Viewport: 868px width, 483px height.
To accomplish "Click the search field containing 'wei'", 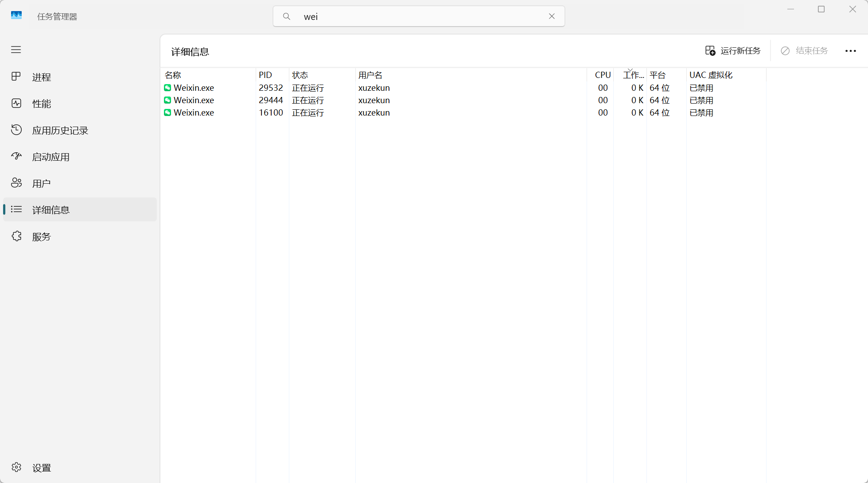I will point(416,16).
